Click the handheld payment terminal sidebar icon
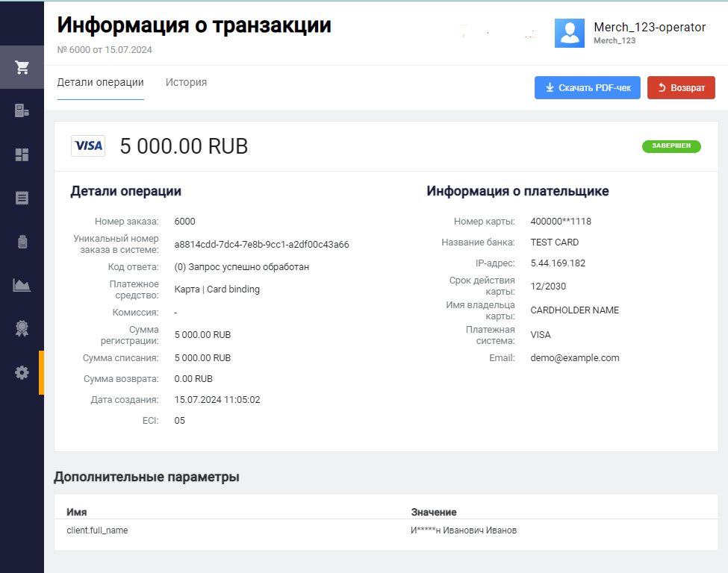This screenshot has height=573, width=728. tap(22, 242)
